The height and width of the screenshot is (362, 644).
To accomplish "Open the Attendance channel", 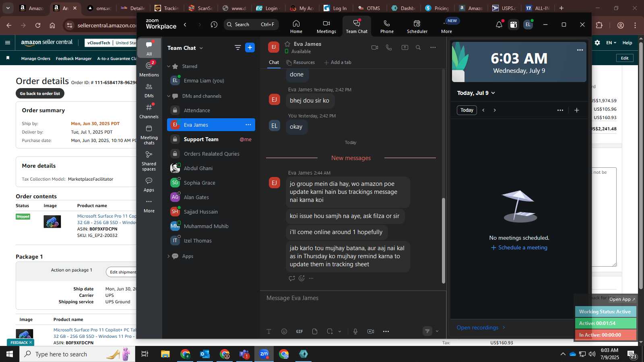I will [x=211, y=110].
